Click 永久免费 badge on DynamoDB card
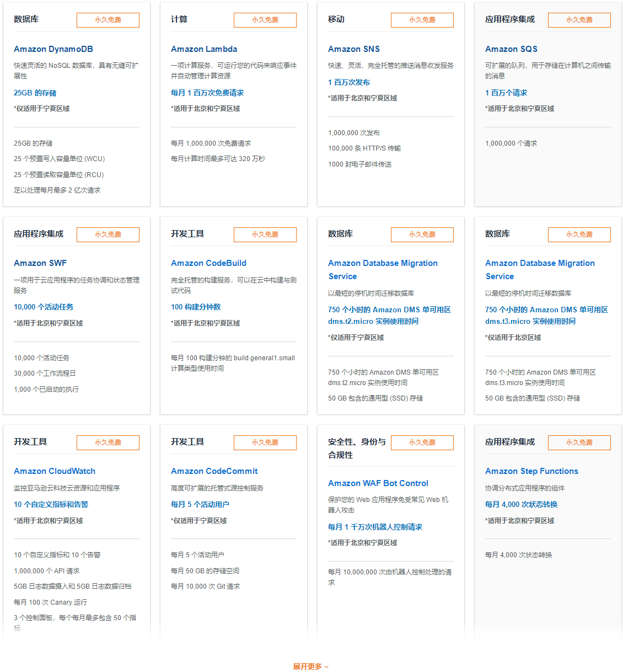The height and width of the screenshot is (672, 623). pos(108,20)
